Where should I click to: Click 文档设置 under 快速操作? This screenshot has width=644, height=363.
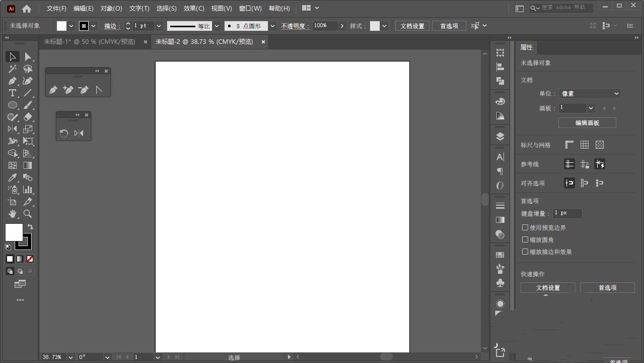coord(548,287)
